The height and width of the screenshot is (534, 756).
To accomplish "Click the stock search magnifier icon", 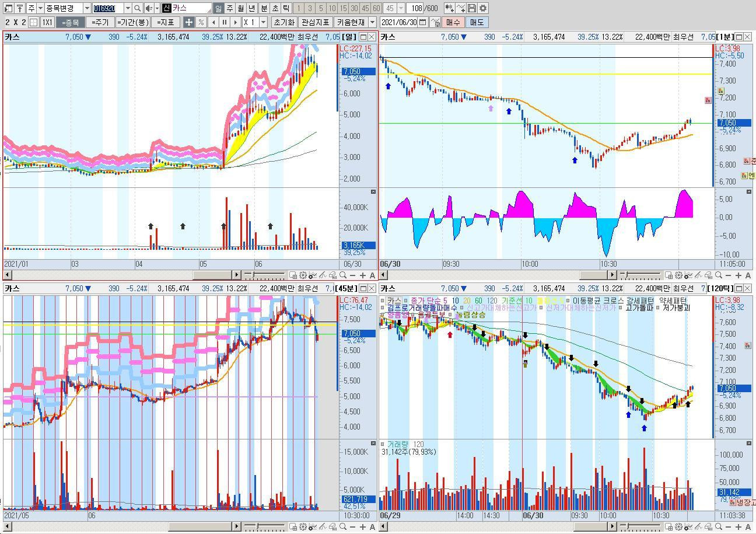I will [137, 8].
